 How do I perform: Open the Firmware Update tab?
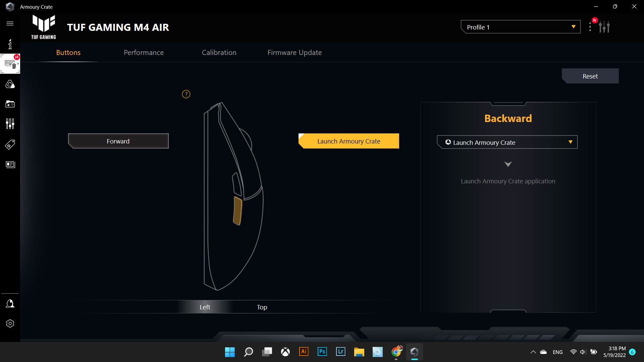295,53
